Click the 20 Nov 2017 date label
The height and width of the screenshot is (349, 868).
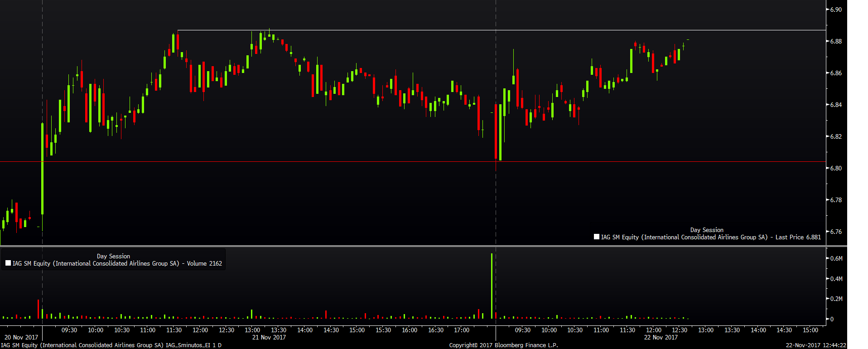coord(21,337)
